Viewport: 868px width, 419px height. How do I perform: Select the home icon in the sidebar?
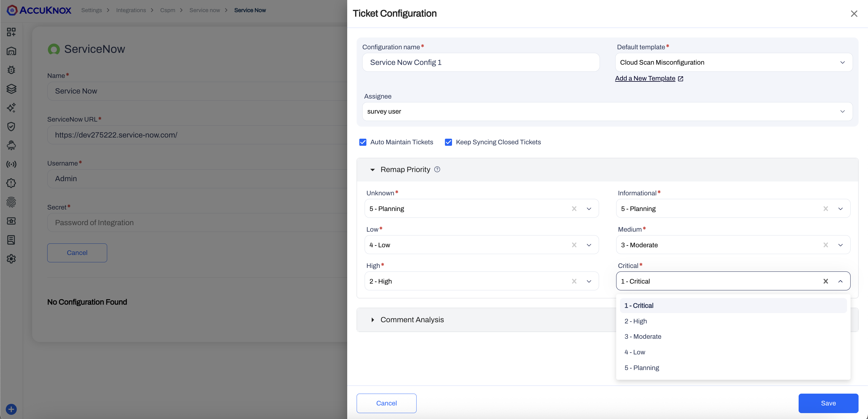[12, 51]
